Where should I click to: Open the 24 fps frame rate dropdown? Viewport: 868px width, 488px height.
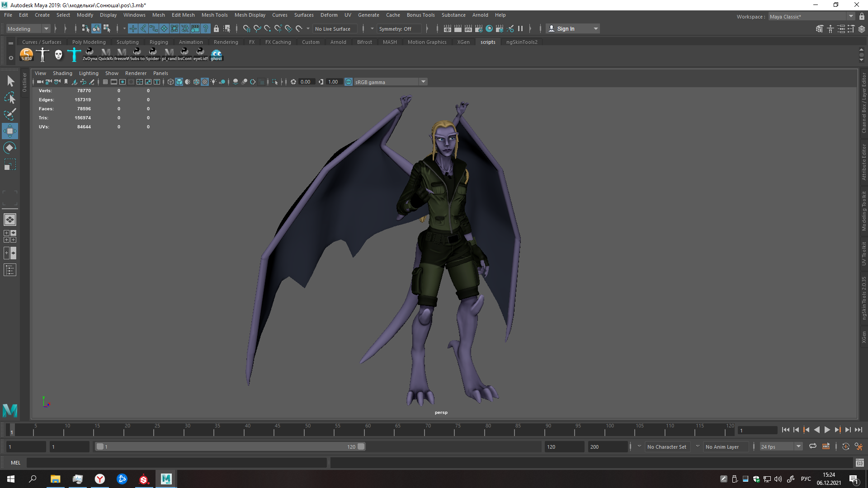[x=798, y=446]
